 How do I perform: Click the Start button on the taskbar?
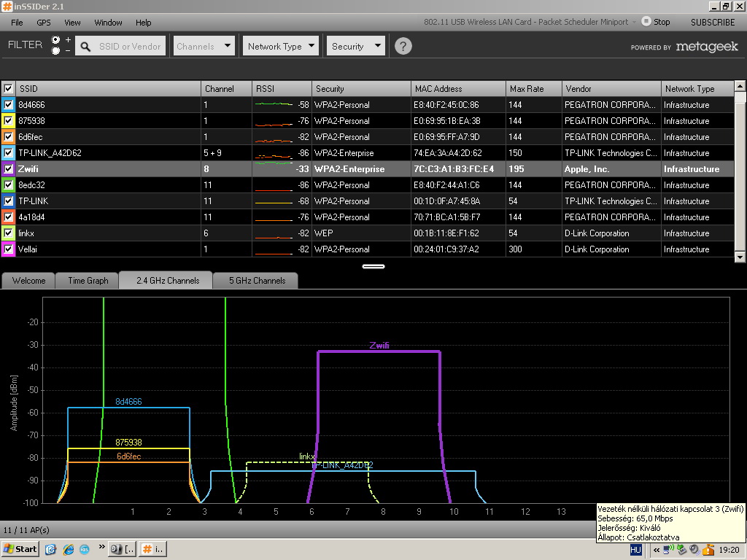[x=20, y=549]
